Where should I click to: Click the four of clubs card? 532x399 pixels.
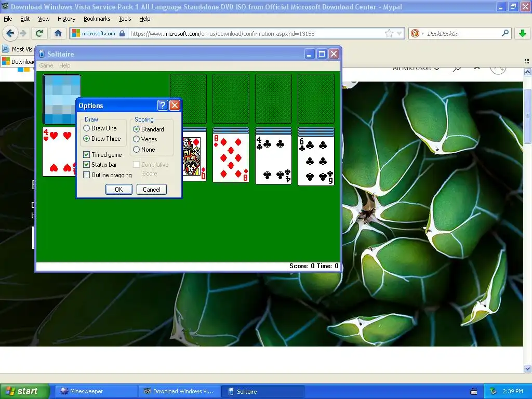[x=273, y=159]
